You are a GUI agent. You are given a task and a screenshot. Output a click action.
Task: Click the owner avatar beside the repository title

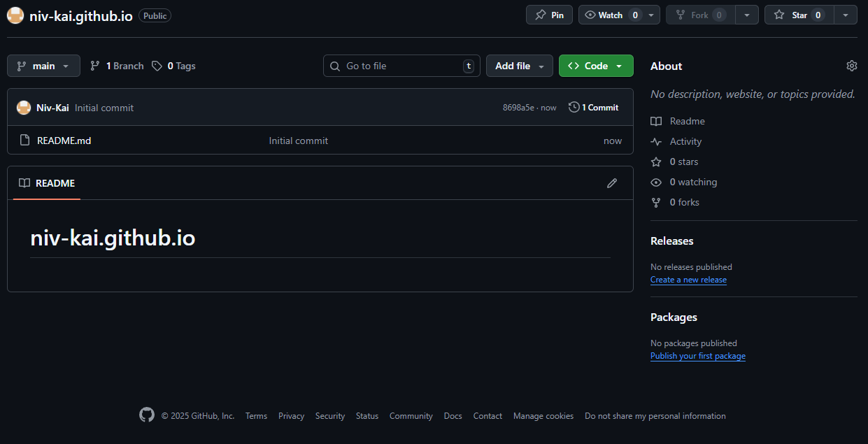point(15,15)
